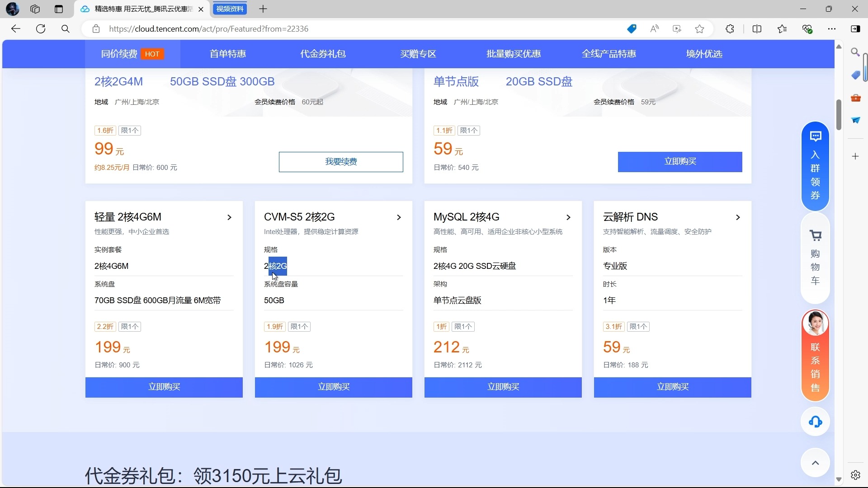Click the 代金券礼包 section heading
This screenshot has width=868, height=488.
(x=213, y=476)
